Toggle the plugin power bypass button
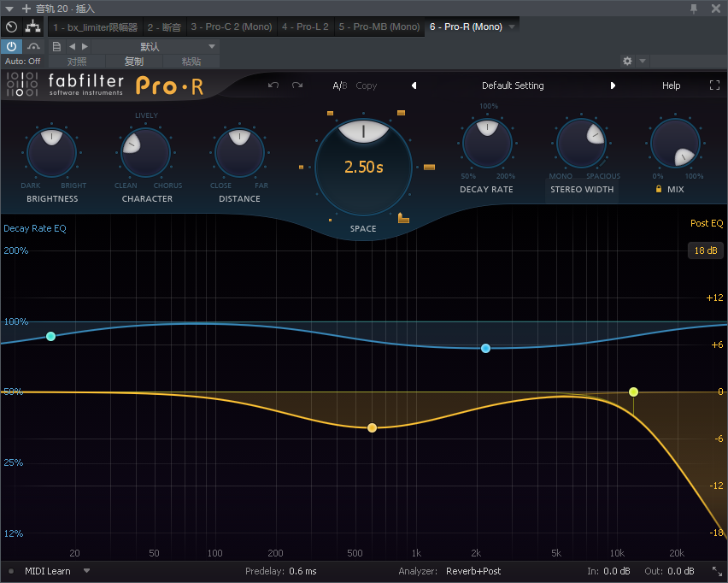728x583 pixels. tap(11, 46)
